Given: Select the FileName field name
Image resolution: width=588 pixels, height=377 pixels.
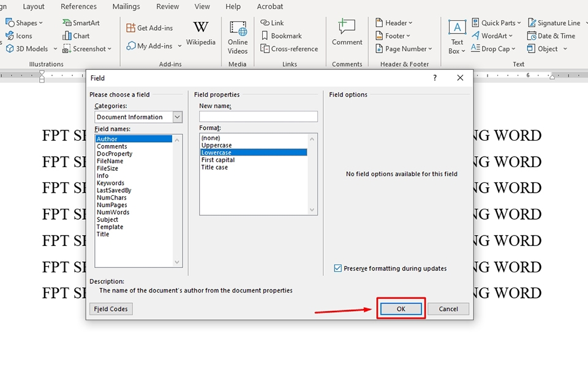Looking at the screenshot, I should pos(134,161).
